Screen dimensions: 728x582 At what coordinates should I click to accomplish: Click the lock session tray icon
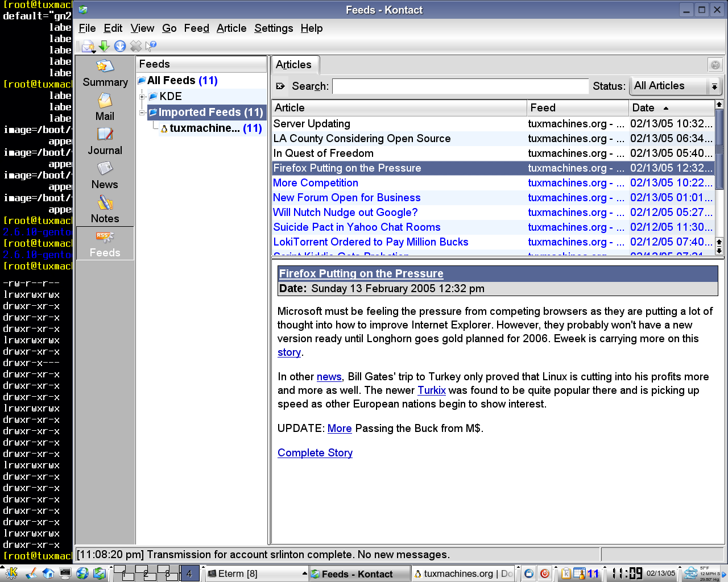click(529, 573)
